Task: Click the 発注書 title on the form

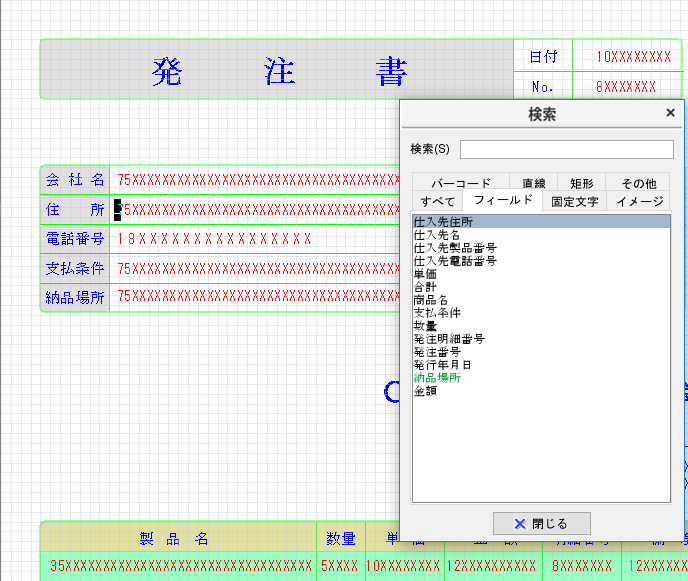Action: click(279, 71)
